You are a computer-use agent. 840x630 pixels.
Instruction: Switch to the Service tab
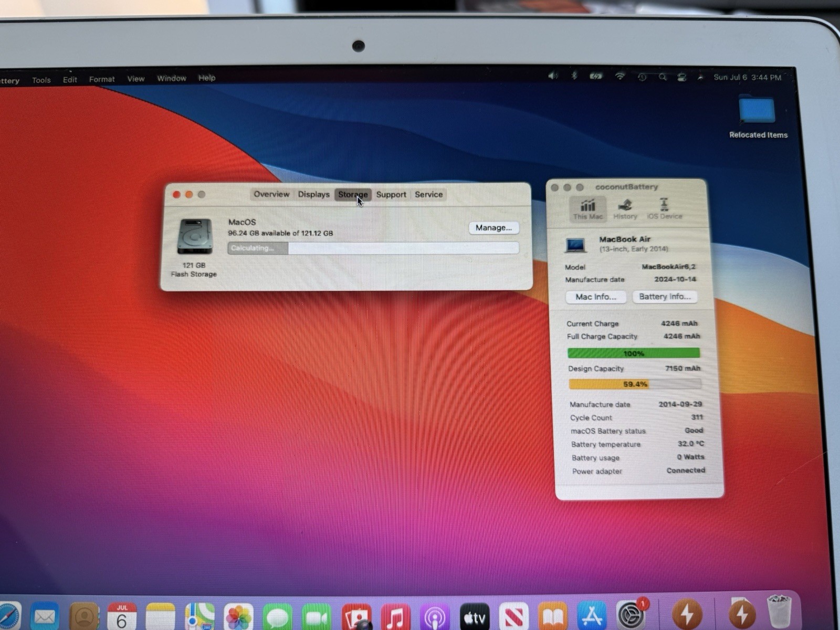tap(429, 194)
